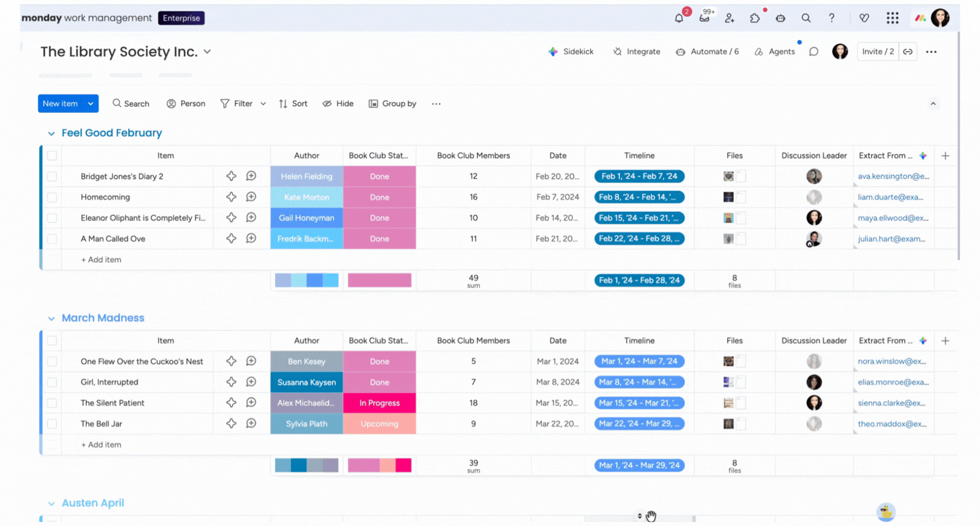Open the board discussion chat bubble icon

click(x=813, y=52)
